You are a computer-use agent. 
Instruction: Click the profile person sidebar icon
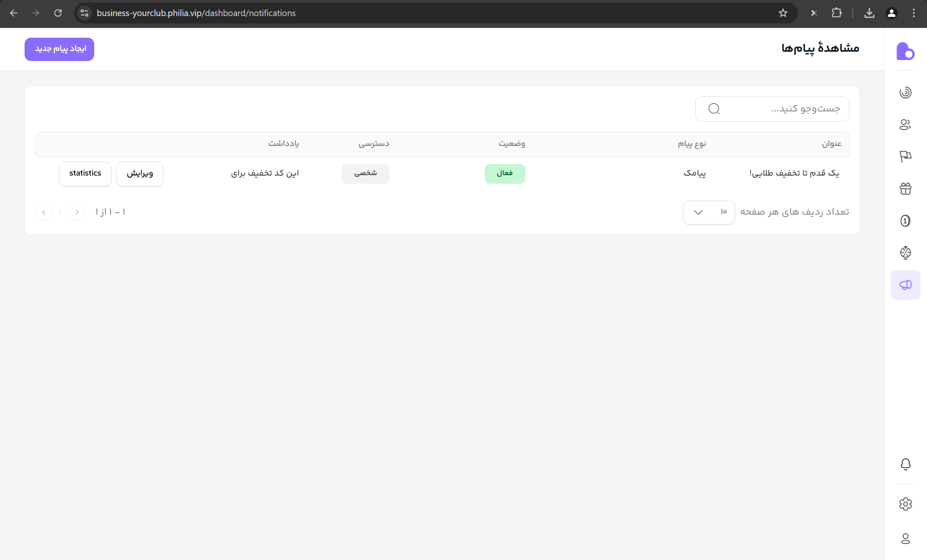pos(905,539)
